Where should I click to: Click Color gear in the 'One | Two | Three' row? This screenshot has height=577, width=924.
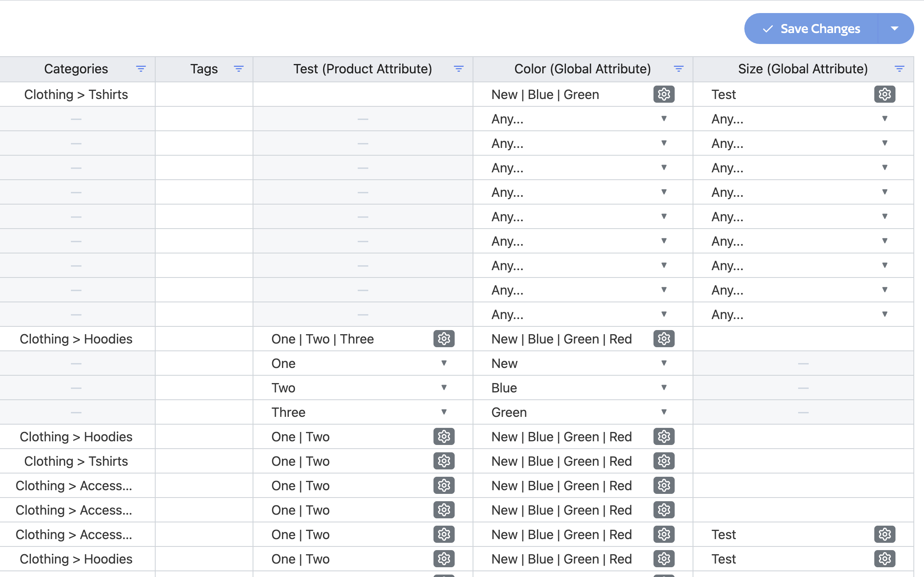tap(664, 339)
